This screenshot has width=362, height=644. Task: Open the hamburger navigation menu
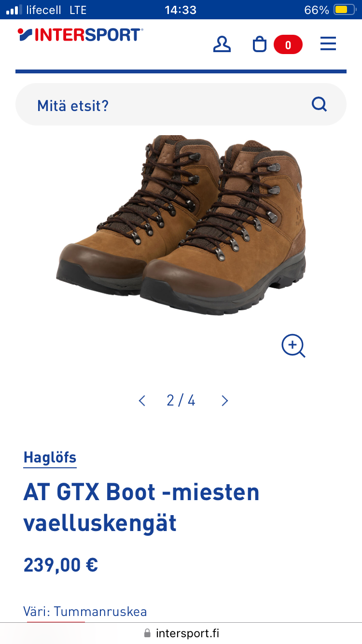point(328,44)
